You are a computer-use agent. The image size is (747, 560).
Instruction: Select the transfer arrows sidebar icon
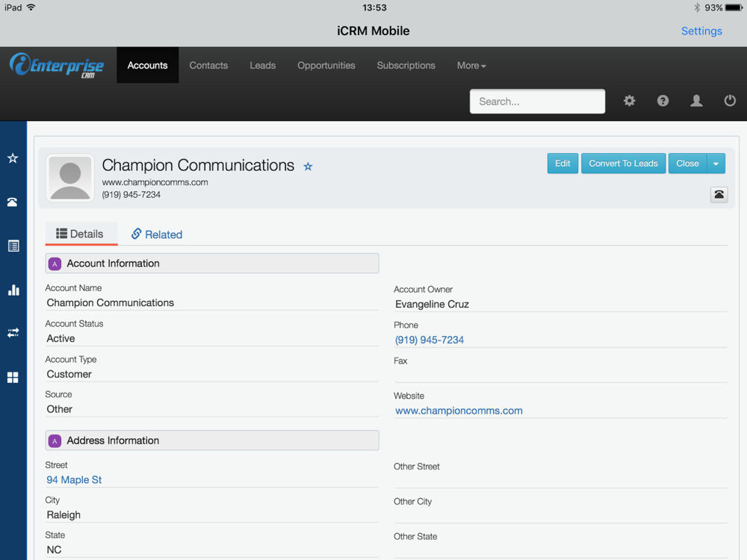click(13, 333)
